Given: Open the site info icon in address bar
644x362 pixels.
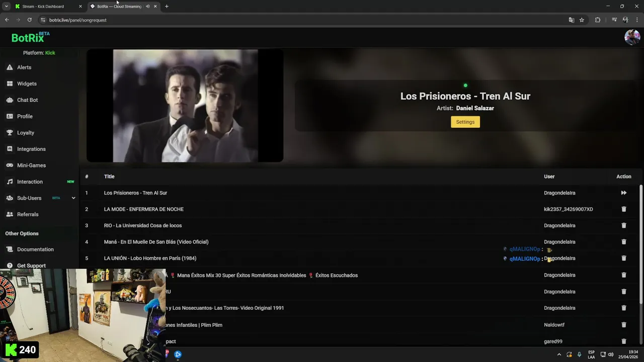Looking at the screenshot, I should pos(43,20).
